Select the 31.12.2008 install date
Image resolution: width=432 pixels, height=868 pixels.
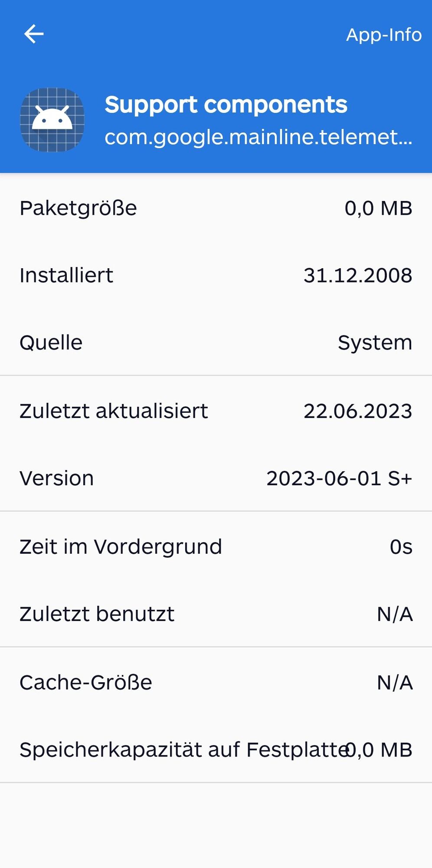pyautogui.click(x=357, y=275)
